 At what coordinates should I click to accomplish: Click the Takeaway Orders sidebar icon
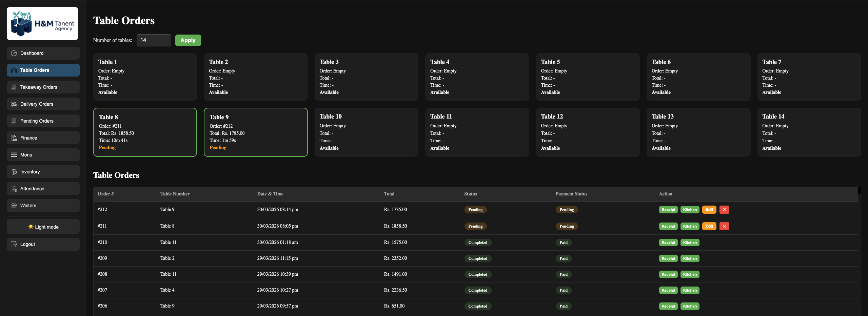(x=14, y=87)
